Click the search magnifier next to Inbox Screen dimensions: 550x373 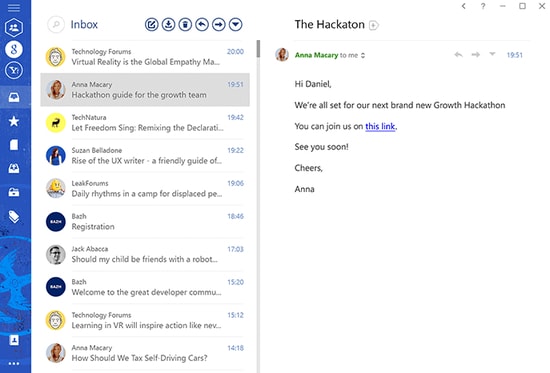56,25
